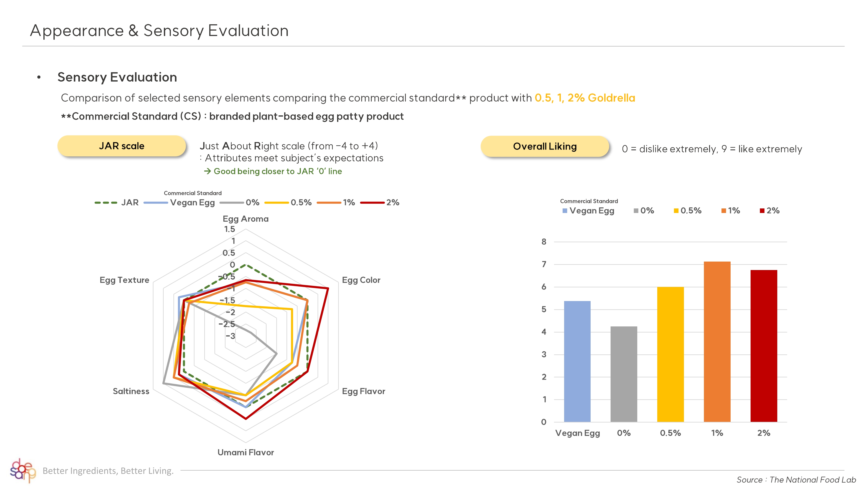Select the orange 1% bar-chart legend swatch

click(723, 211)
